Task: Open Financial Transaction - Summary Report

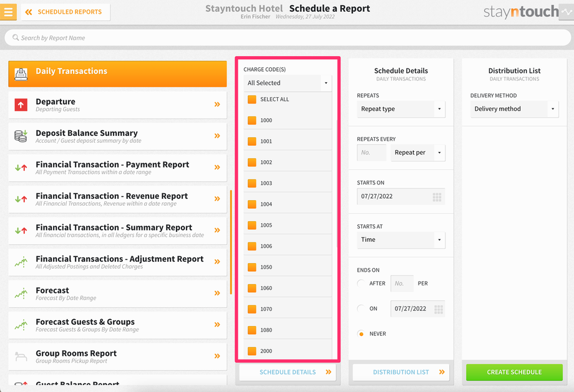Action: pos(117,231)
